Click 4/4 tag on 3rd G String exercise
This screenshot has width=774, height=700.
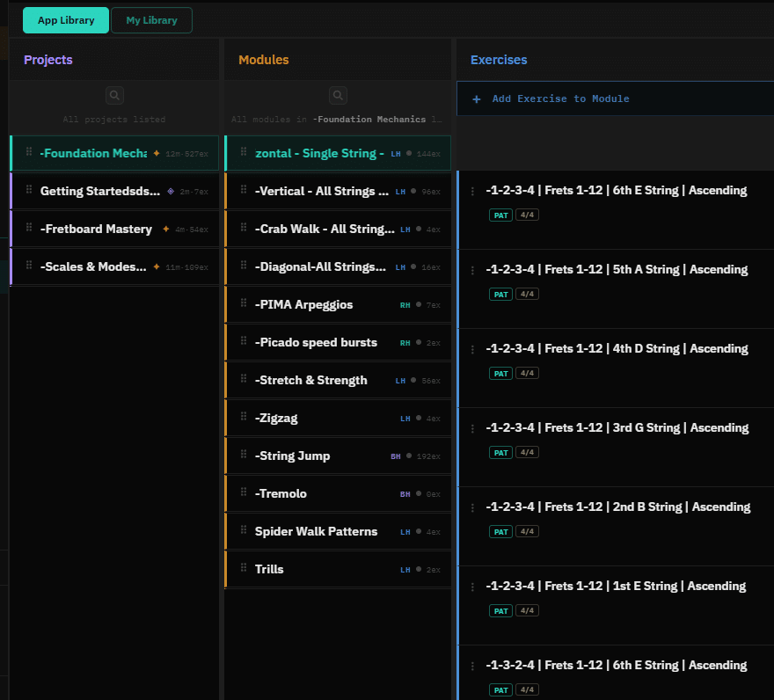point(527,452)
